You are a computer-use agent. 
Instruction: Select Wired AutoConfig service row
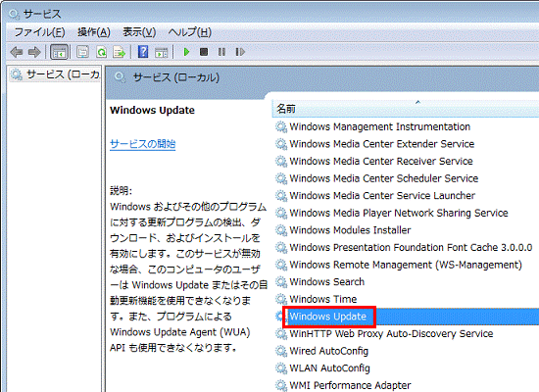point(407,351)
